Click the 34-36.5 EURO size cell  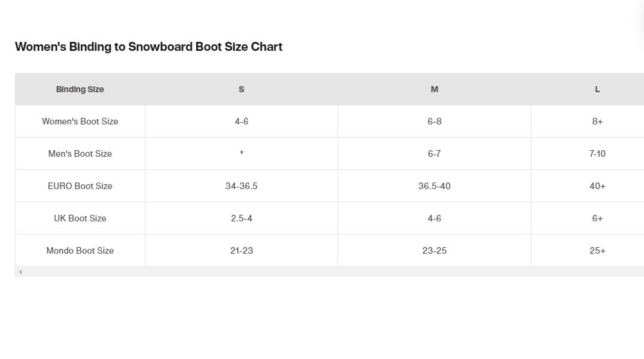pyautogui.click(x=241, y=186)
